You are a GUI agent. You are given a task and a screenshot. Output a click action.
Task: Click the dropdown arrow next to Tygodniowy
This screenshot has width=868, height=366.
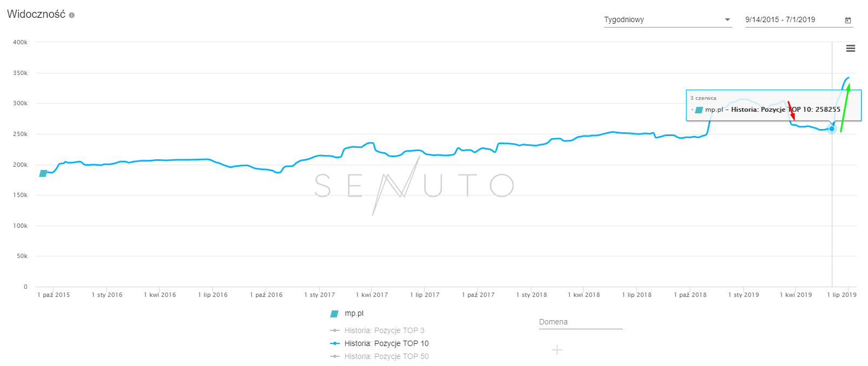coord(728,20)
